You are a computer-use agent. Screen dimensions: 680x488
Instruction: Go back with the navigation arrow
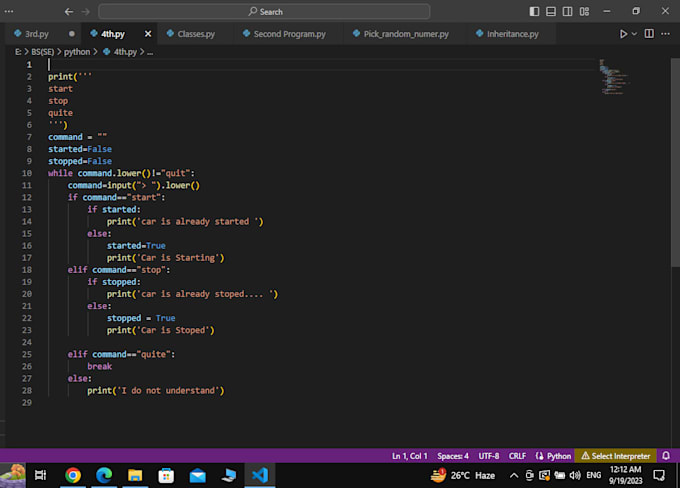coord(69,12)
